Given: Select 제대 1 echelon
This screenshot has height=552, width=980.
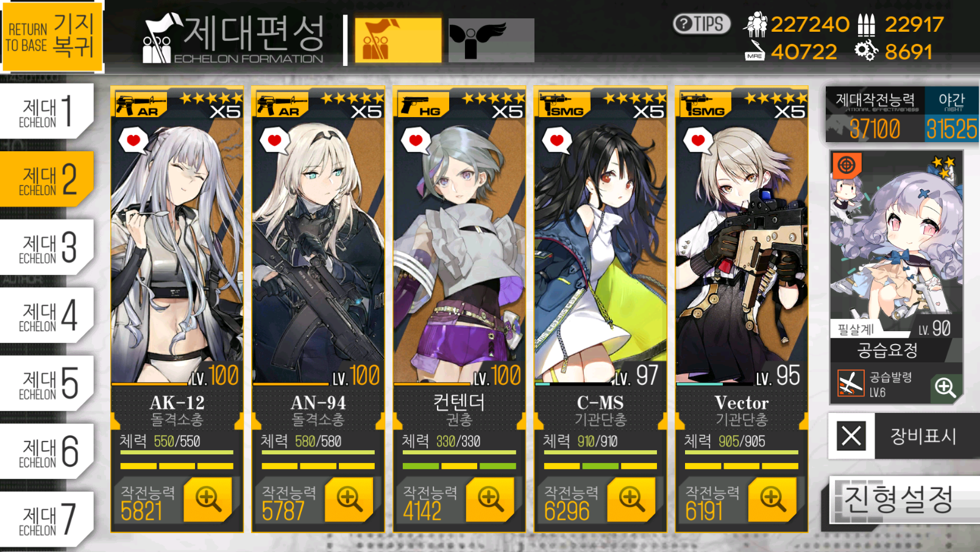Looking at the screenshot, I should coord(47,111).
